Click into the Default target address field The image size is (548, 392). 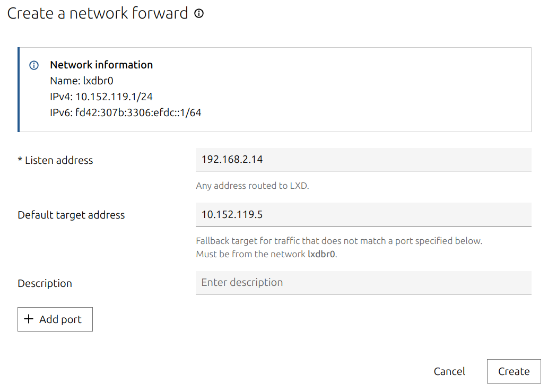point(363,214)
